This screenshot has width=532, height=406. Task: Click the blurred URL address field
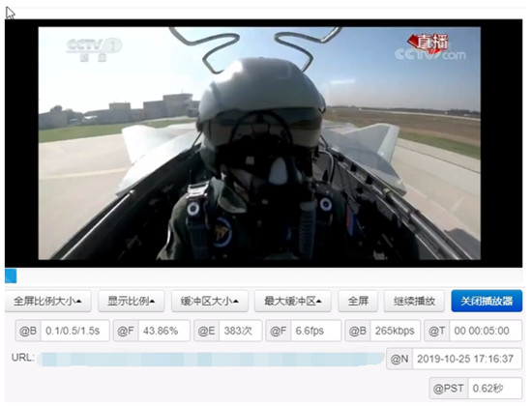pyautogui.click(x=210, y=359)
